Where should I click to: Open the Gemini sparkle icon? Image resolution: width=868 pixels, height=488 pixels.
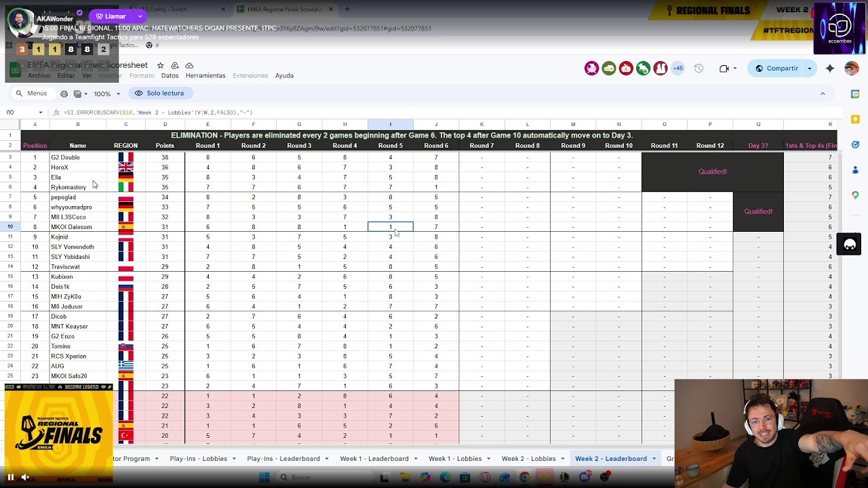point(830,68)
